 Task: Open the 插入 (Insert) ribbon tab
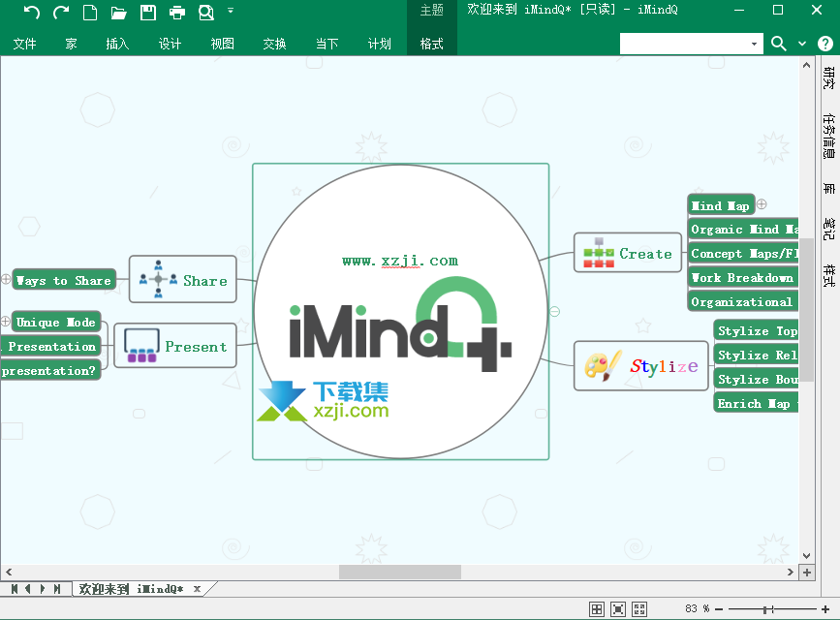coord(117,44)
